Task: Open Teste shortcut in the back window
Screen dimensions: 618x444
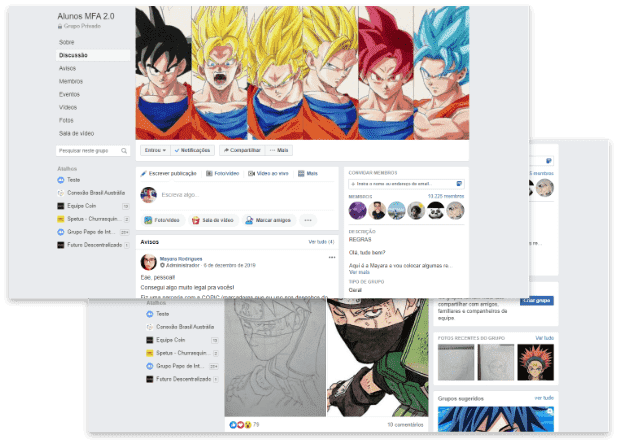Action: click(x=158, y=314)
